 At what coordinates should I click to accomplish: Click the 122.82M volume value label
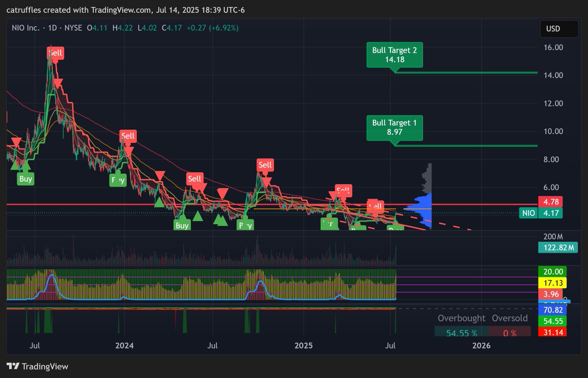click(x=557, y=248)
